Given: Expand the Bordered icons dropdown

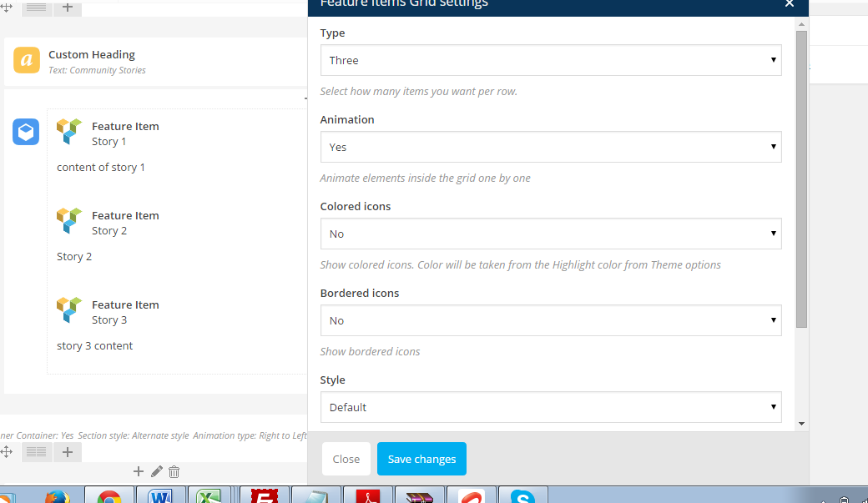Looking at the screenshot, I should click(x=551, y=320).
